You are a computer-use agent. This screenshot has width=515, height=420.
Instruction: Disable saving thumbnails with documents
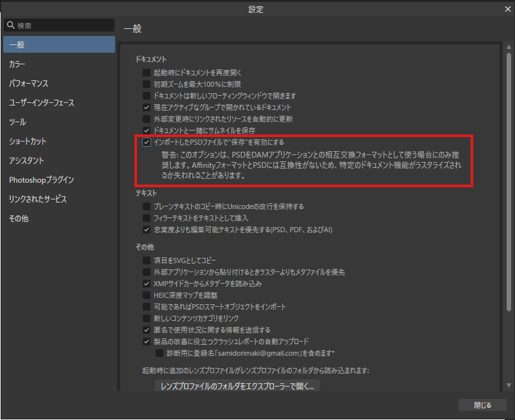[147, 129]
